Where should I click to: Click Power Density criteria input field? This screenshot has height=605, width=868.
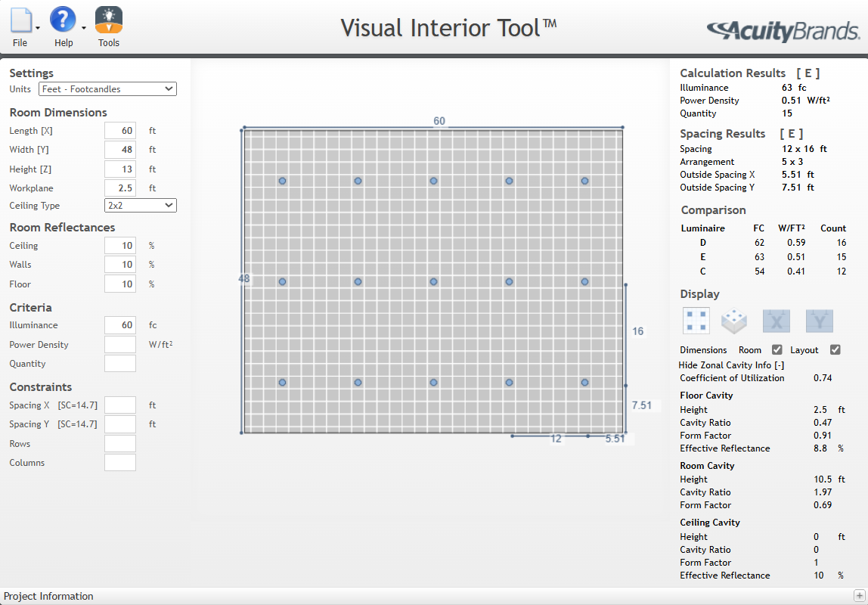(x=120, y=344)
